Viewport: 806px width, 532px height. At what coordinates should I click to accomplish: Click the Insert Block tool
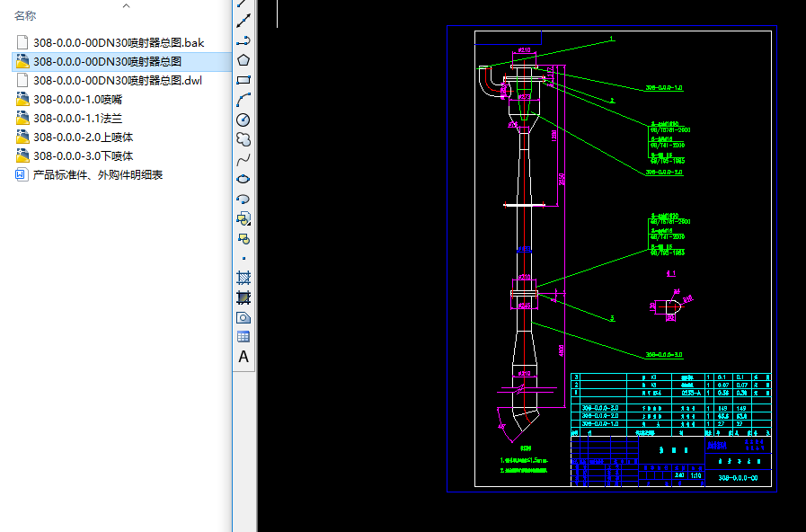243,218
